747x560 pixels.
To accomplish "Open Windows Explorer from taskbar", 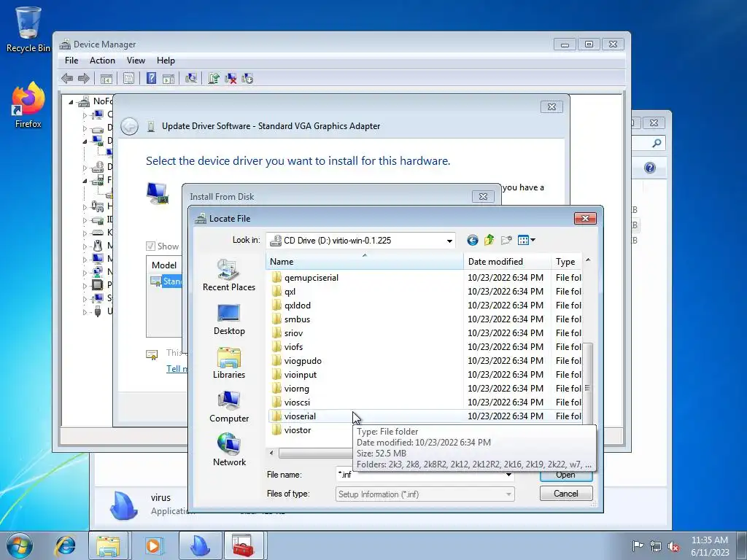I will tap(109, 545).
